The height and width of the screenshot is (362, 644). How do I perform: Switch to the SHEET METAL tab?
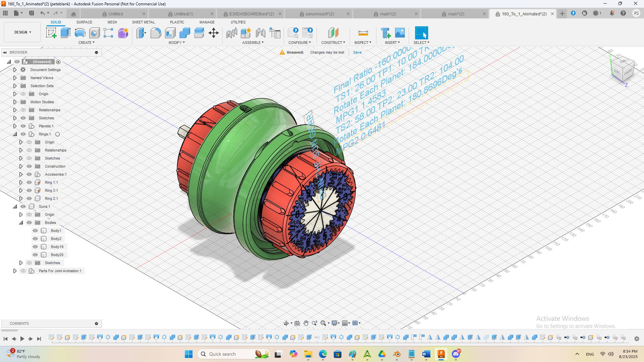143,22
